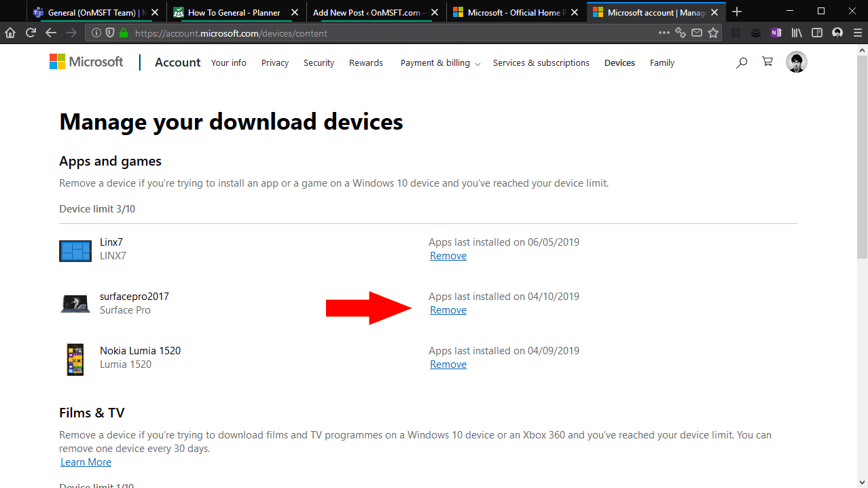Open a new browser tab
The width and height of the screenshot is (868, 488).
737,12
